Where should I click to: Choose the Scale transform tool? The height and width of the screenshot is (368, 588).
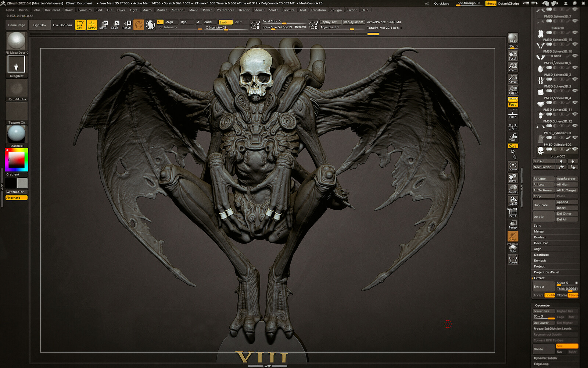point(115,25)
